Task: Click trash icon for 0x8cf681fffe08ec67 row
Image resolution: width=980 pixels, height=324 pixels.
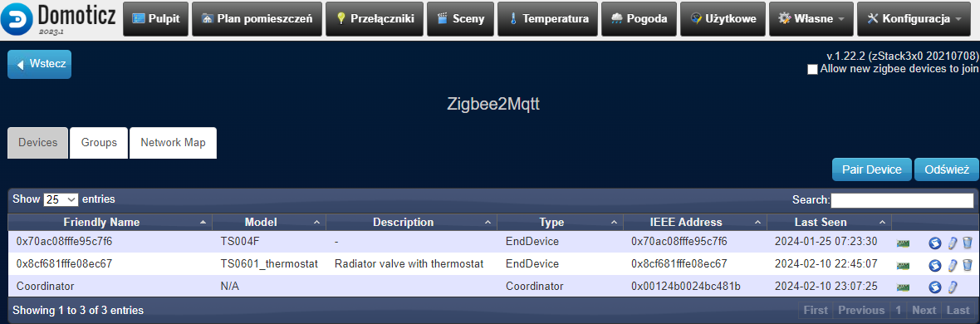Action: point(967,265)
